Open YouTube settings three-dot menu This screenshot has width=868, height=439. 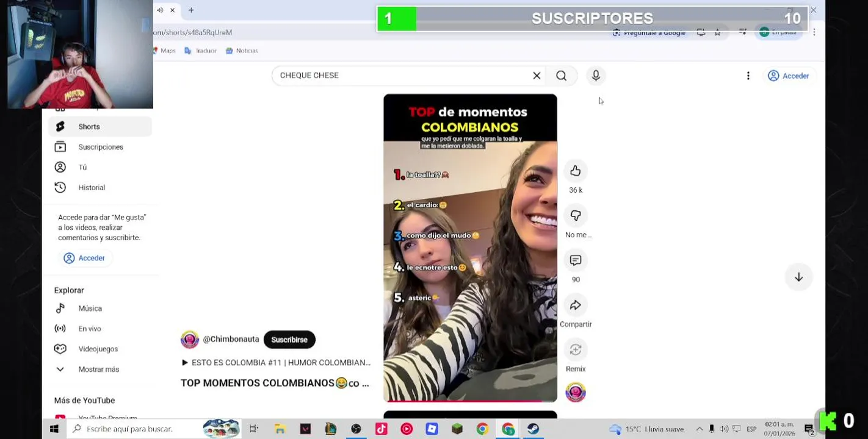[748, 76]
